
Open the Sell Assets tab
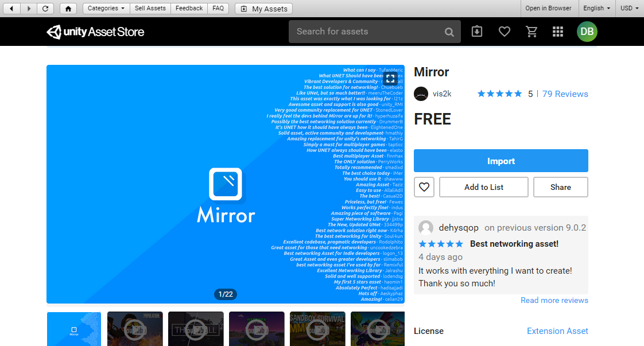pos(150,8)
